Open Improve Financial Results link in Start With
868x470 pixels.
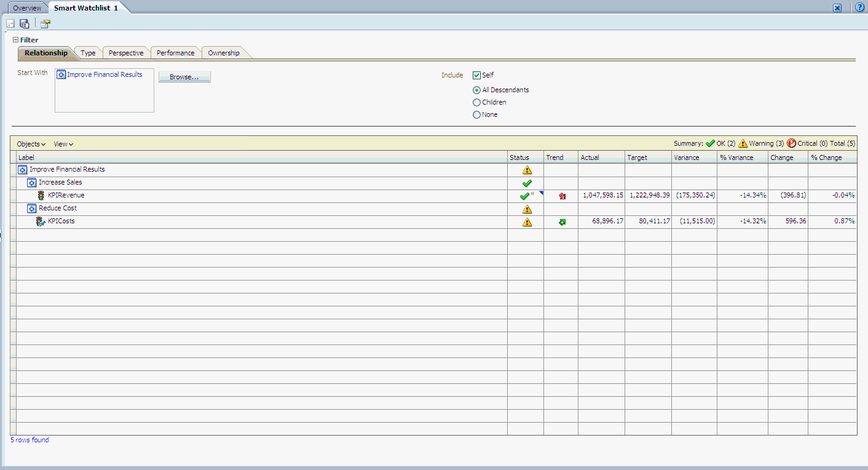point(105,74)
